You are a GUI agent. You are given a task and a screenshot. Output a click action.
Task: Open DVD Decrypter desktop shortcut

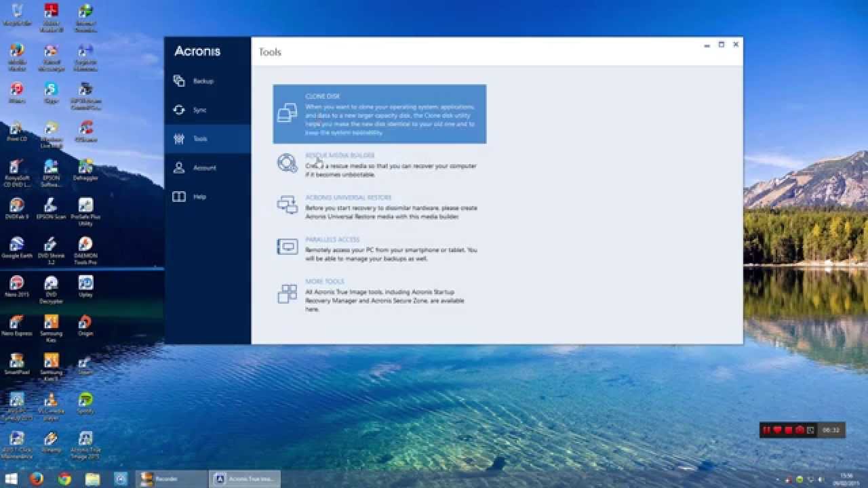pos(51,289)
